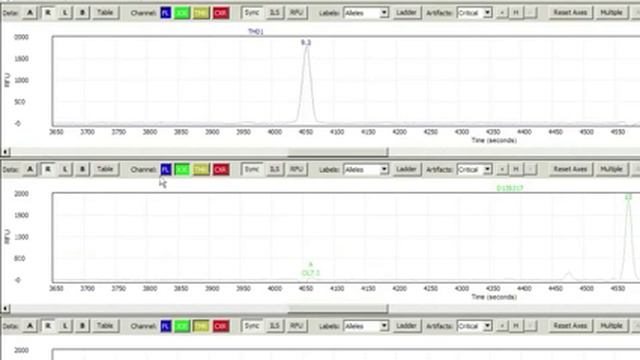Toggle the CXR red channel in the top panel

(221, 13)
